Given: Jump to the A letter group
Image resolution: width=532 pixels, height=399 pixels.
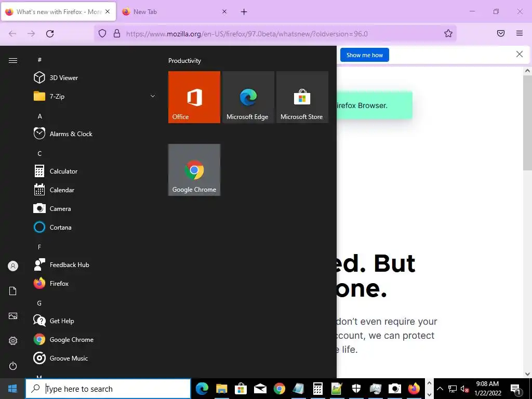Looking at the screenshot, I should click(39, 116).
